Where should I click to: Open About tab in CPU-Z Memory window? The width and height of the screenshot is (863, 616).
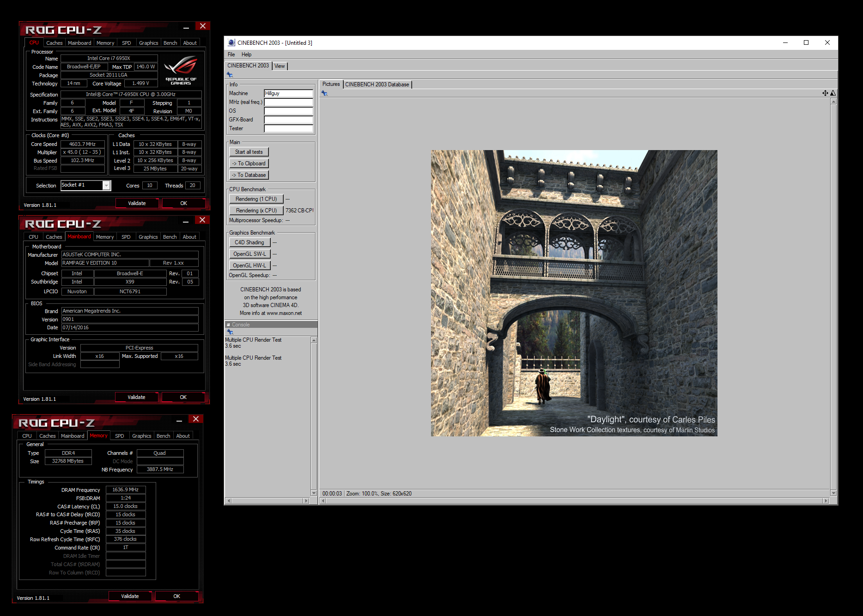tap(183, 436)
